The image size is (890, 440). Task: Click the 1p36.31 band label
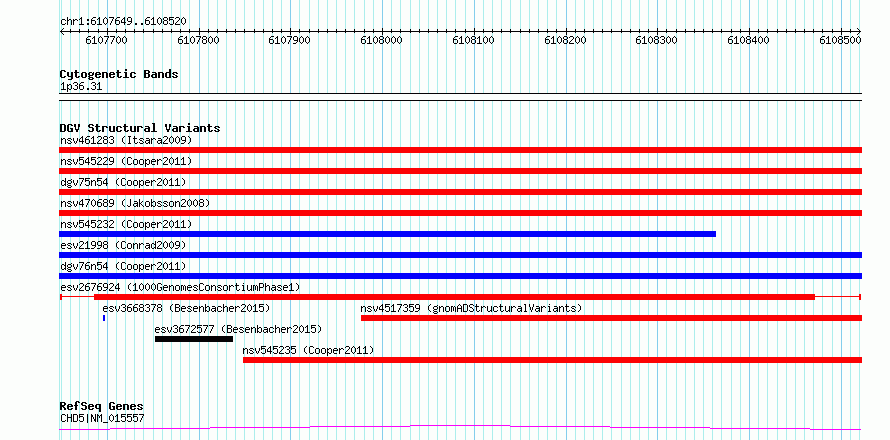tap(81, 86)
